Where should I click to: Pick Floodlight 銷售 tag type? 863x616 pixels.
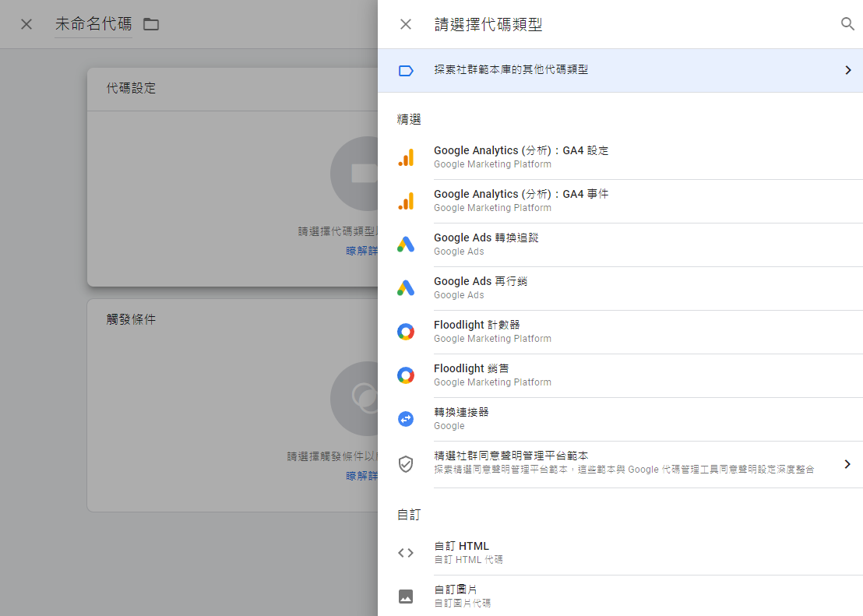[x=620, y=375]
